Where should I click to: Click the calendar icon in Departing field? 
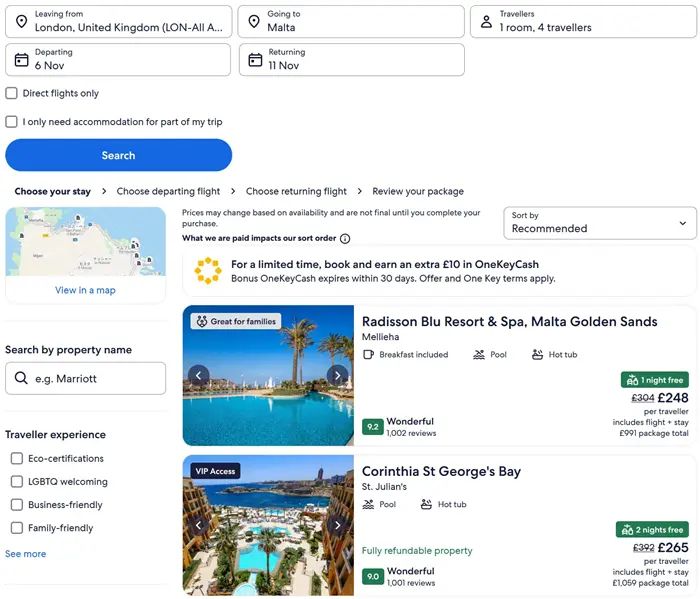click(21, 60)
